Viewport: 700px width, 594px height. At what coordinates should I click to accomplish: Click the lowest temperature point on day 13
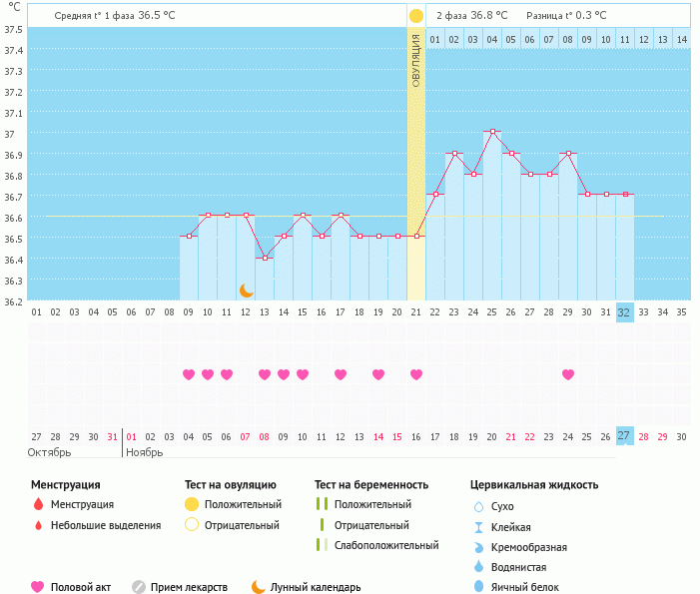coord(265,258)
